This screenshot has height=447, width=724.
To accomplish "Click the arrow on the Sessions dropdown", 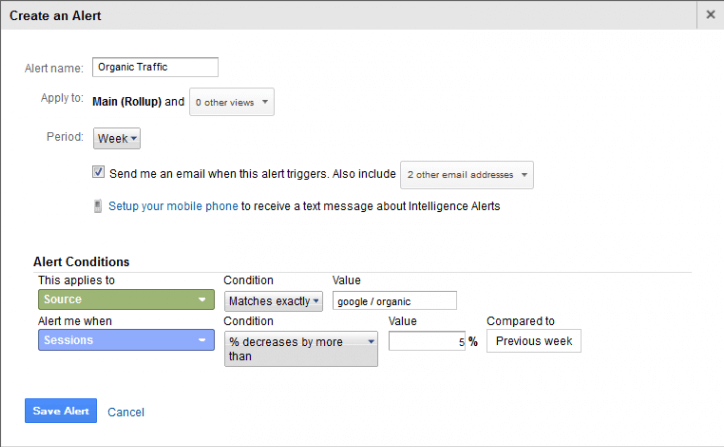I will [x=202, y=340].
